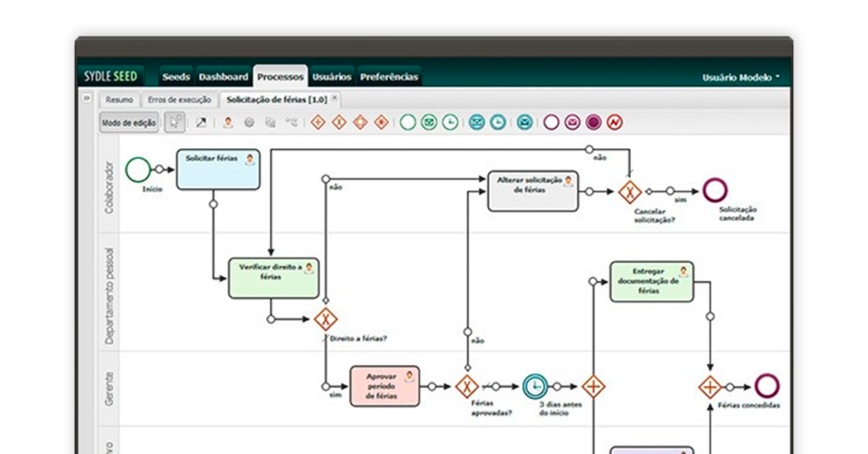Pick the gear service task tool
This screenshot has width=868, height=454.
(x=249, y=122)
